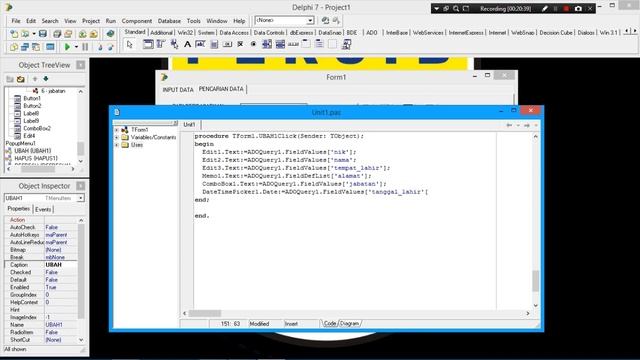Screen dimensions: 640x360
Task: Expand the Uses node in Code Explorer
Action: 117,145
